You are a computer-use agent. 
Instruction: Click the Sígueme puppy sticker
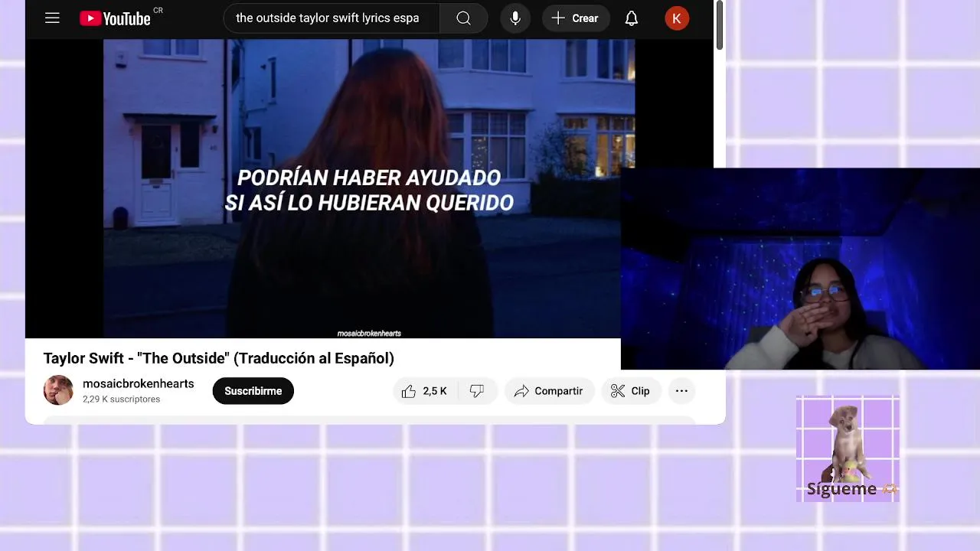[x=848, y=448]
